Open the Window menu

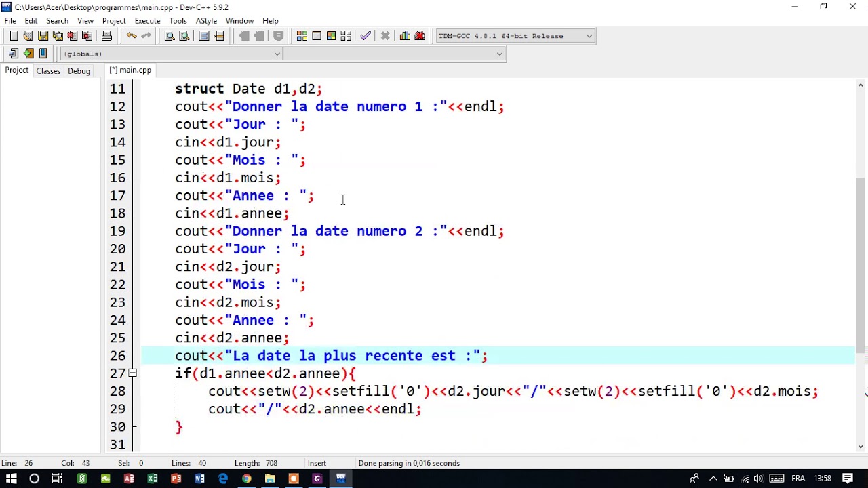click(x=239, y=21)
